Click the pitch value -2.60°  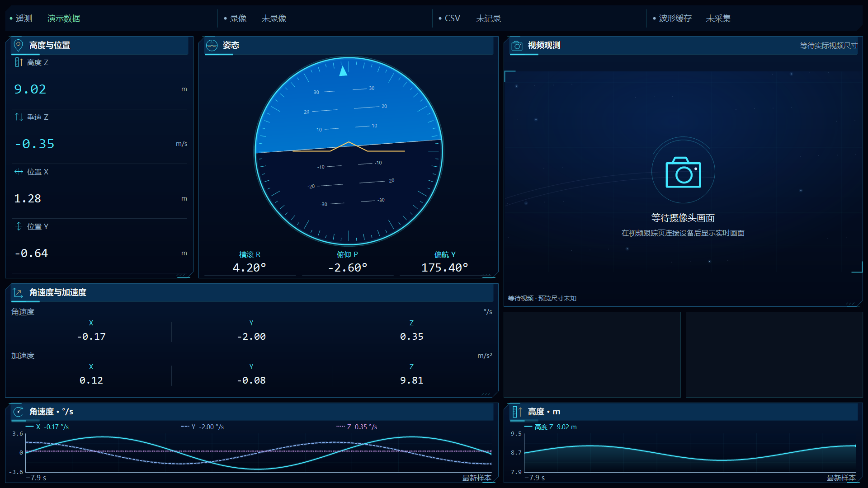[348, 267]
